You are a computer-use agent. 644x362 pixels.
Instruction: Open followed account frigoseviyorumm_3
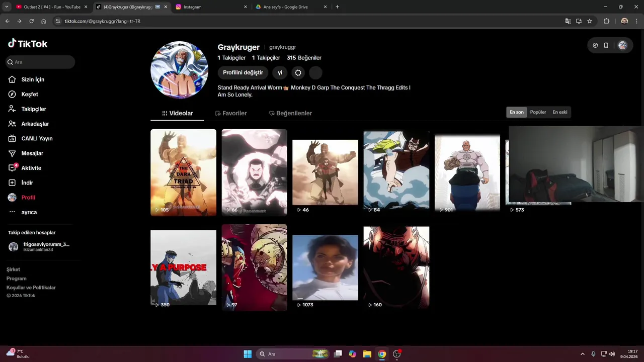(39, 246)
